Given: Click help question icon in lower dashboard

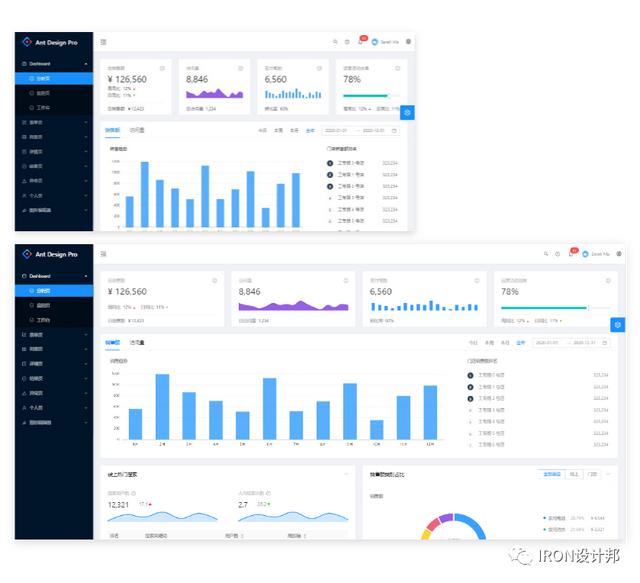Looking at the screenshot, I should pos(558,254).
